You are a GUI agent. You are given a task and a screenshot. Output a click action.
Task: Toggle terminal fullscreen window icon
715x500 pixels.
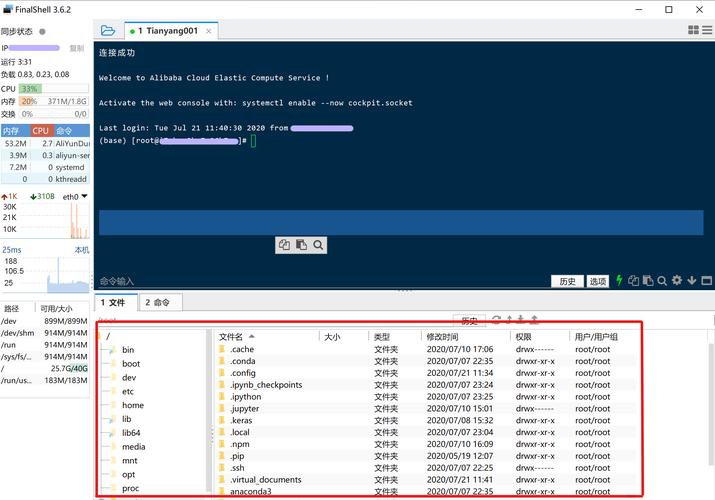[706, 280]
